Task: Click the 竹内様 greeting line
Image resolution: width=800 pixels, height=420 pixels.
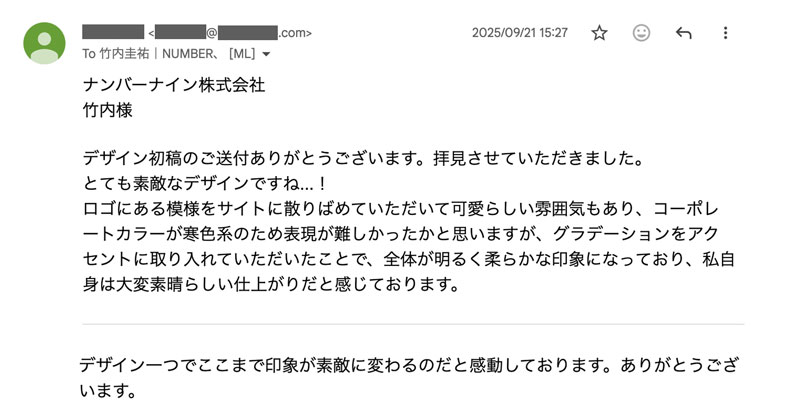Action: point(108,111)
